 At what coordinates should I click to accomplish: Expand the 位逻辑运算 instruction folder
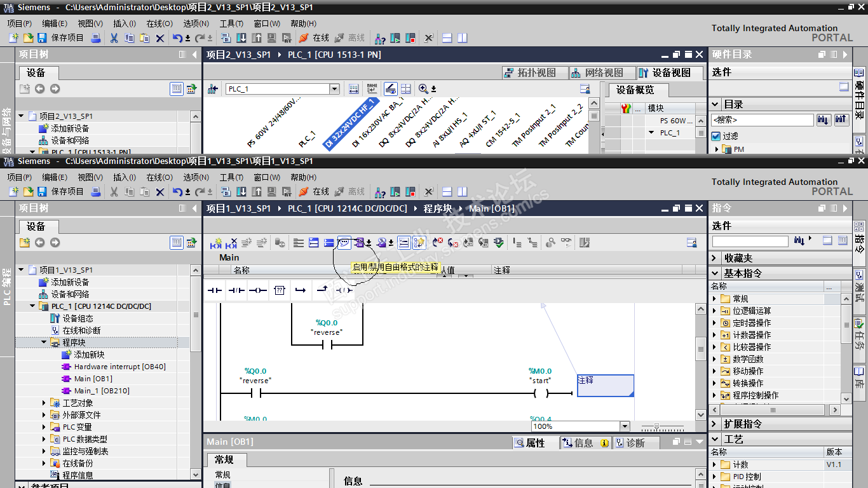[x=714, y=311]
